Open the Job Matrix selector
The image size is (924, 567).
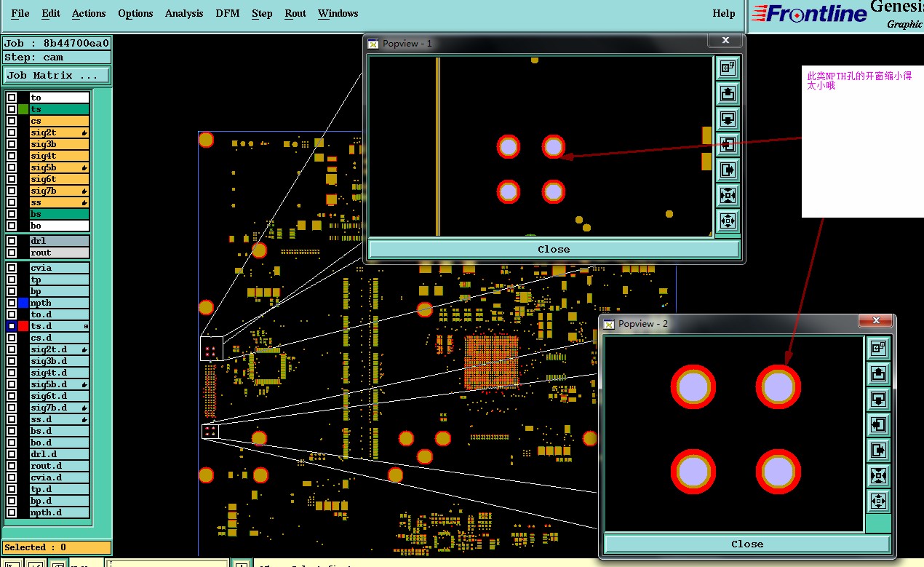coord(57,76)
